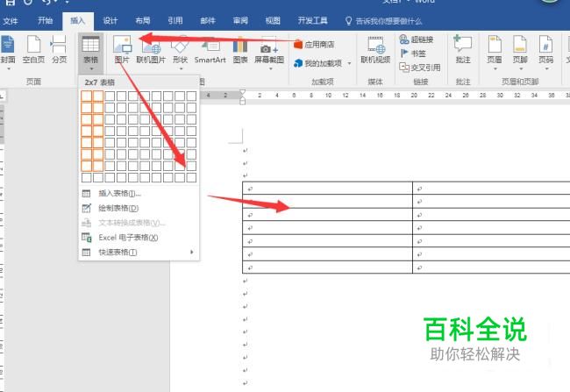
Task: Open 联机图片 online pictures
Action: point(151,49)
